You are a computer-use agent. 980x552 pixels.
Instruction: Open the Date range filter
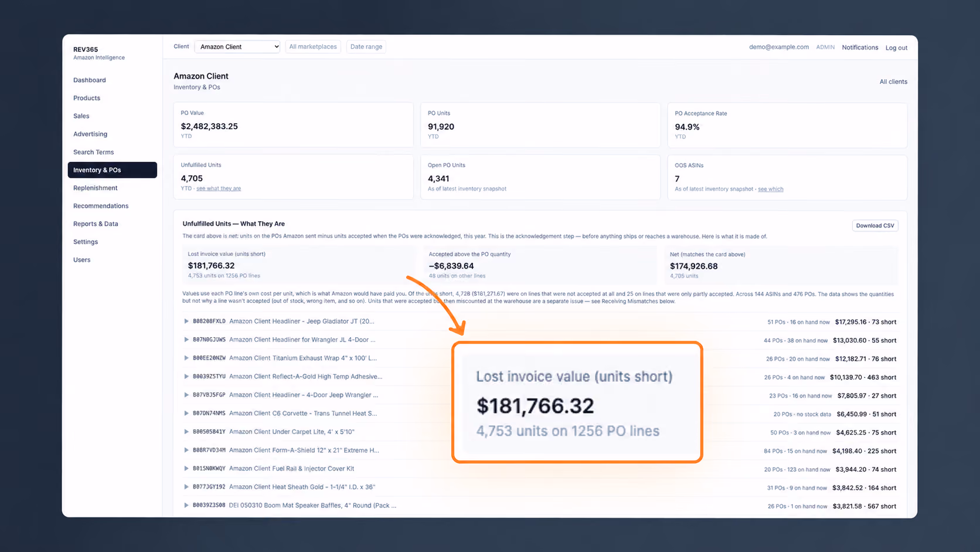[366, 47]
